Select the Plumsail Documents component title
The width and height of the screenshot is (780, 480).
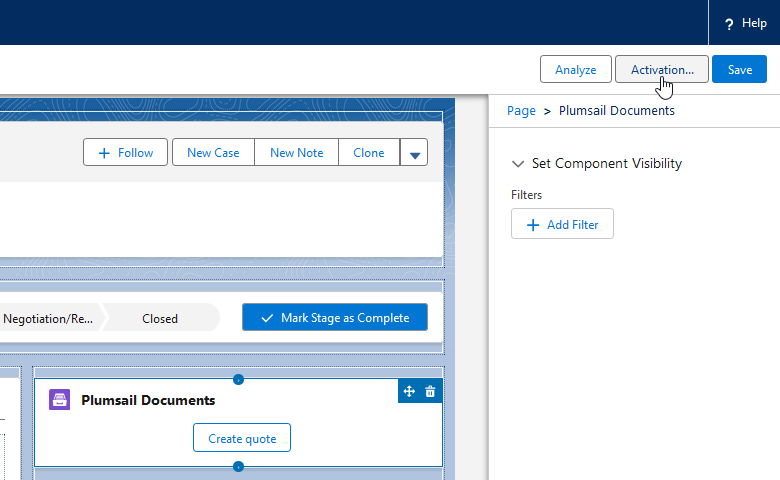pos(148,400)
